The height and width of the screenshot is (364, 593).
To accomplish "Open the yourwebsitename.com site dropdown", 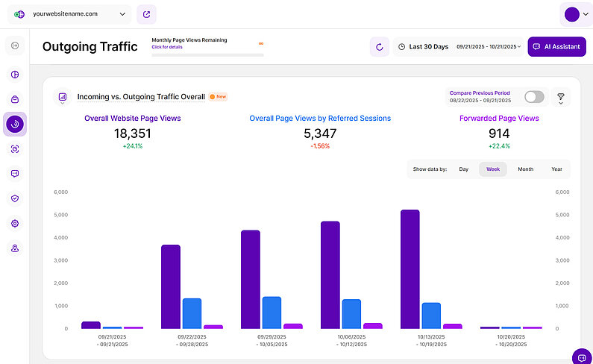I will pyautogui.click(x=69, y=14).
